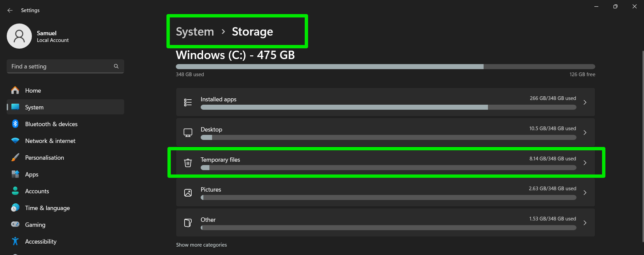
Task: Open Accounts settings section
Action: coord(37,191)
